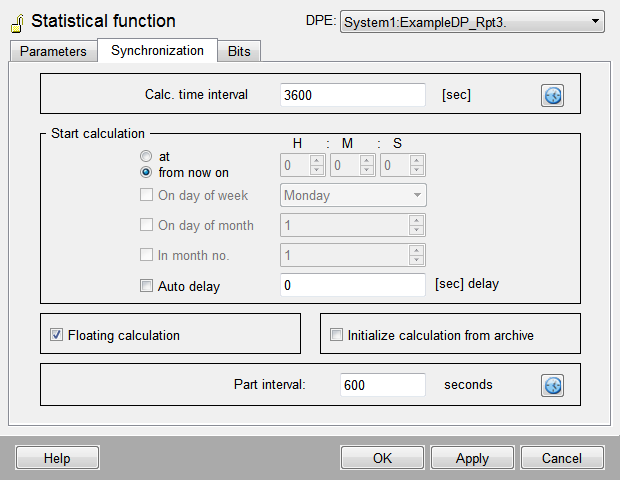Screen dimensions: 620x480
Task: Click the lock icon next to Statistical function
Action: 17,22
